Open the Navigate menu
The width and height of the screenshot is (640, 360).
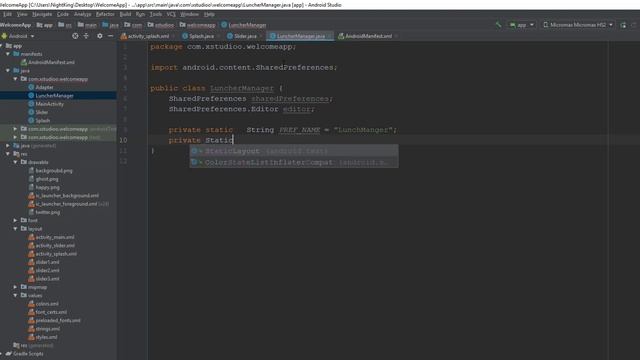pyautogui.click(x=42, y=14)
